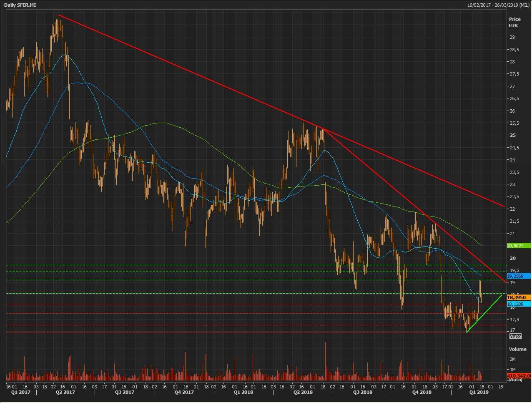The width and height of the screenshot is (532, 403).
Task: Select Q3 2018 on the time axis
Action: (x=363, y=392)
